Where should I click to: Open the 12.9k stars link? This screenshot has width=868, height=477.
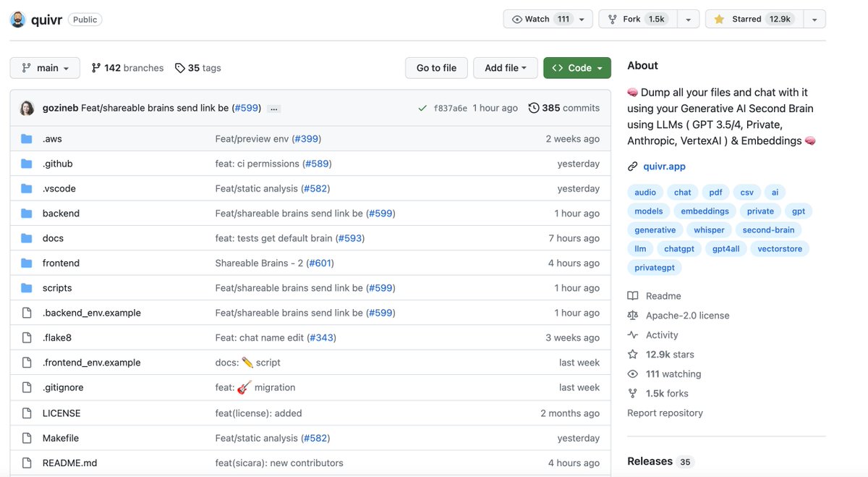[661, 355]
